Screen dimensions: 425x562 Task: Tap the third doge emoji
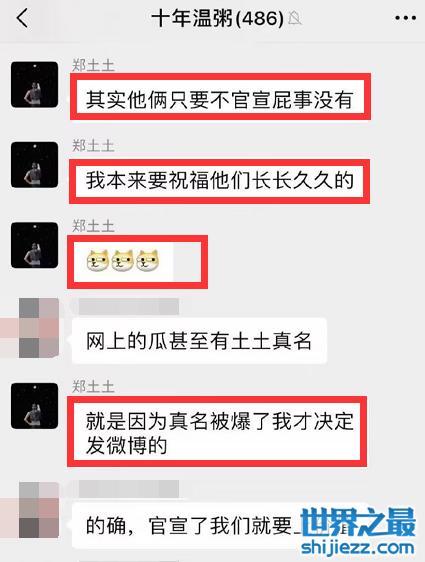[148, 260]
